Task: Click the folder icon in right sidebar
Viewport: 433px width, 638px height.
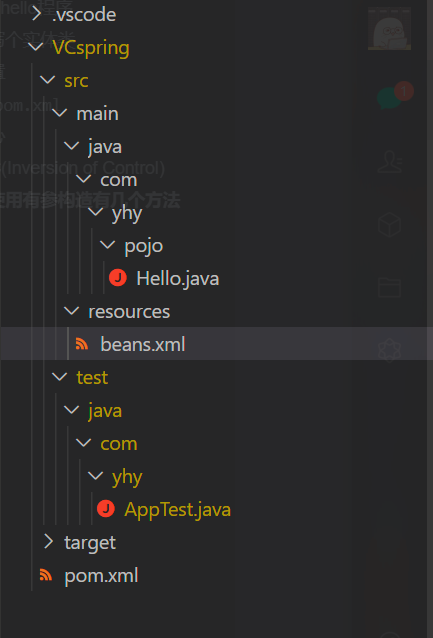Action: 389,287
